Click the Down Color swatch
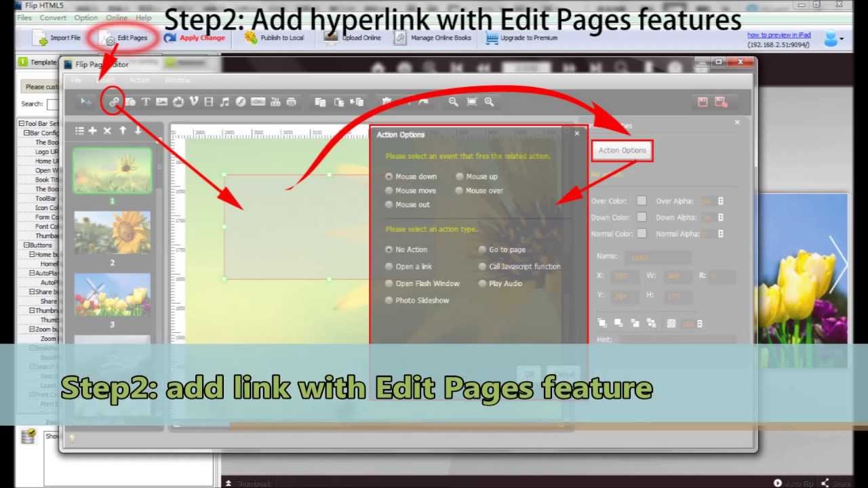The image size is (868, 488). tap(642, 218)
